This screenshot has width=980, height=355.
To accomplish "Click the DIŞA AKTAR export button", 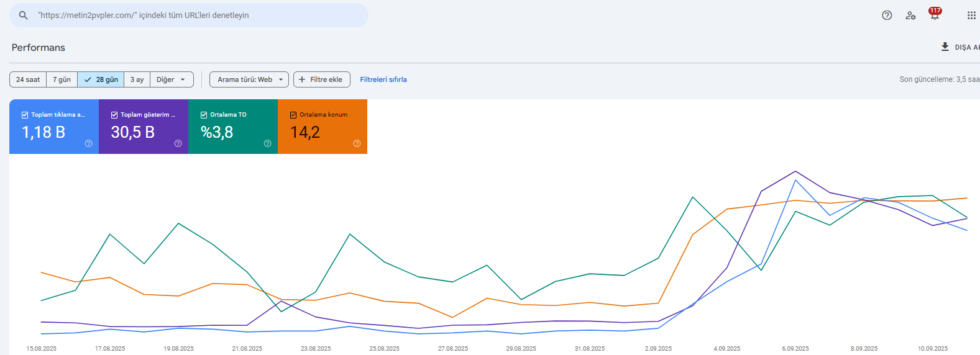I will pos(960,47).
